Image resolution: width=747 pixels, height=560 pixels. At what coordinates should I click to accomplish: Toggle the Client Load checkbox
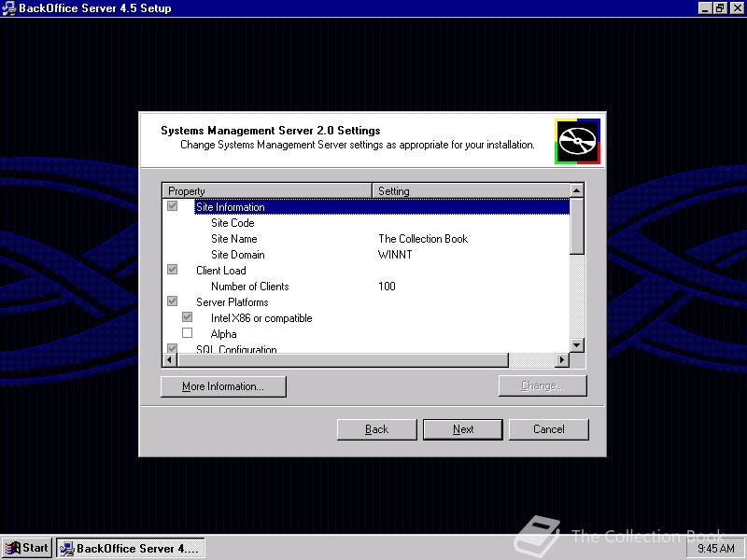(173, 270)
